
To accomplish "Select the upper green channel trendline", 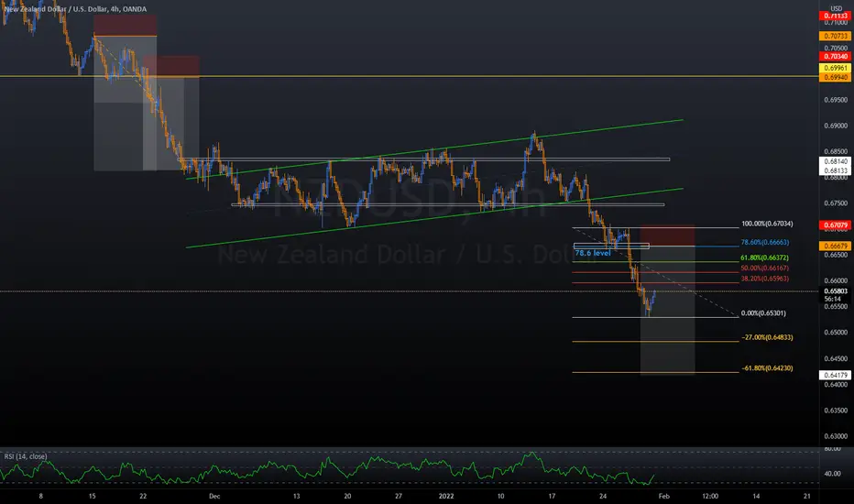I will tap(434, 149).
